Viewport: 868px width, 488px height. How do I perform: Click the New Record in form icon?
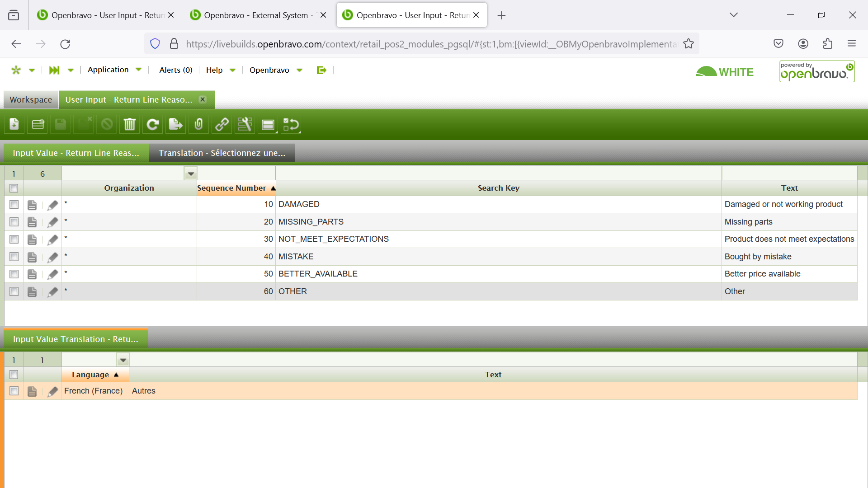pos(14,124)
